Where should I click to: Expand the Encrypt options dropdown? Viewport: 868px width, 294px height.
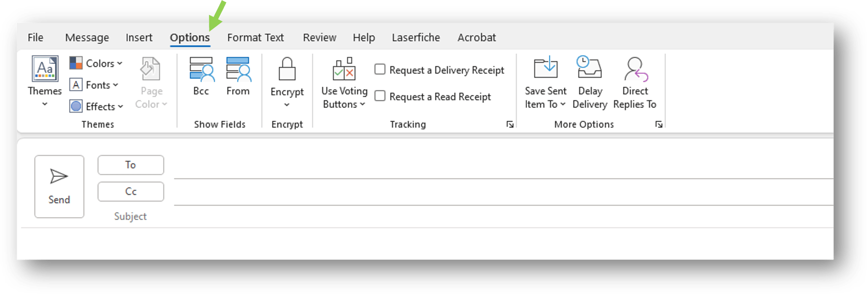(x=287, y=104)
